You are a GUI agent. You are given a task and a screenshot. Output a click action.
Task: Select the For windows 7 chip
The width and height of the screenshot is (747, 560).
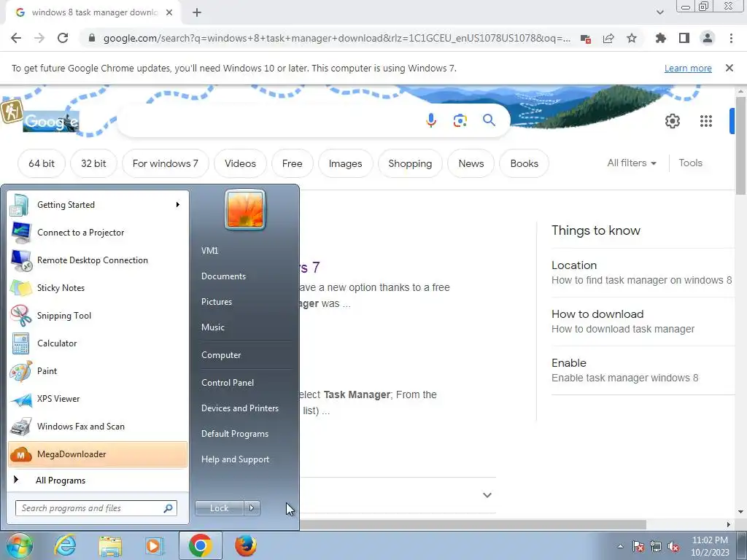166,163
